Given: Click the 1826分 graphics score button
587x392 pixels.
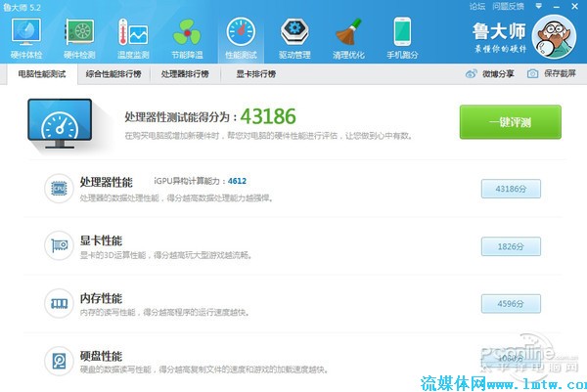Looking at the screenshot, I should click(510, 247).
